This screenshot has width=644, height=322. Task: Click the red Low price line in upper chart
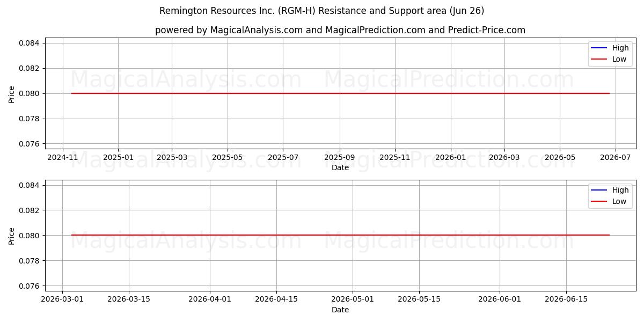(x=340, y=93)
